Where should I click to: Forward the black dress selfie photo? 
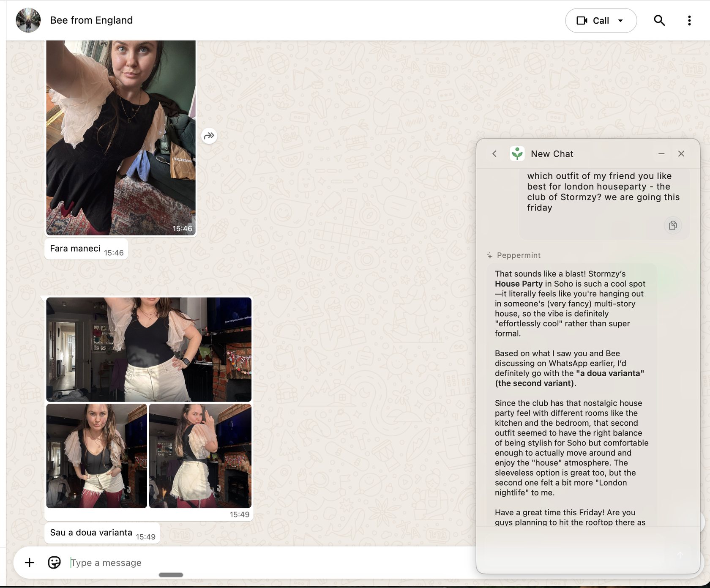point(209,136)
